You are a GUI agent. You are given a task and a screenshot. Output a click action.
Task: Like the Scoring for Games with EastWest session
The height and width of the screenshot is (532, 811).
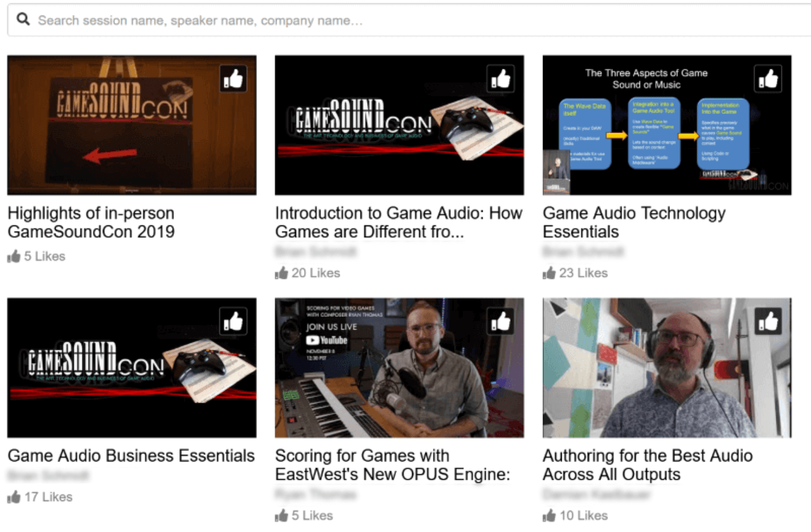[x=501, y=321]
